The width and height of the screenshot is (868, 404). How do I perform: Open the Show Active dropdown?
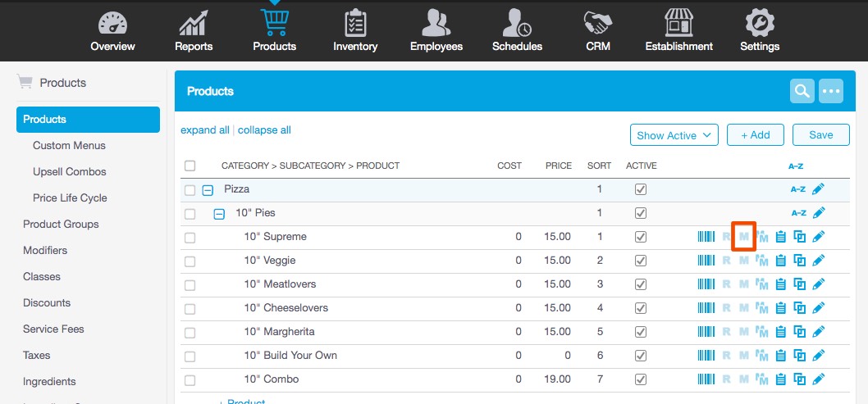pos(674,135)
